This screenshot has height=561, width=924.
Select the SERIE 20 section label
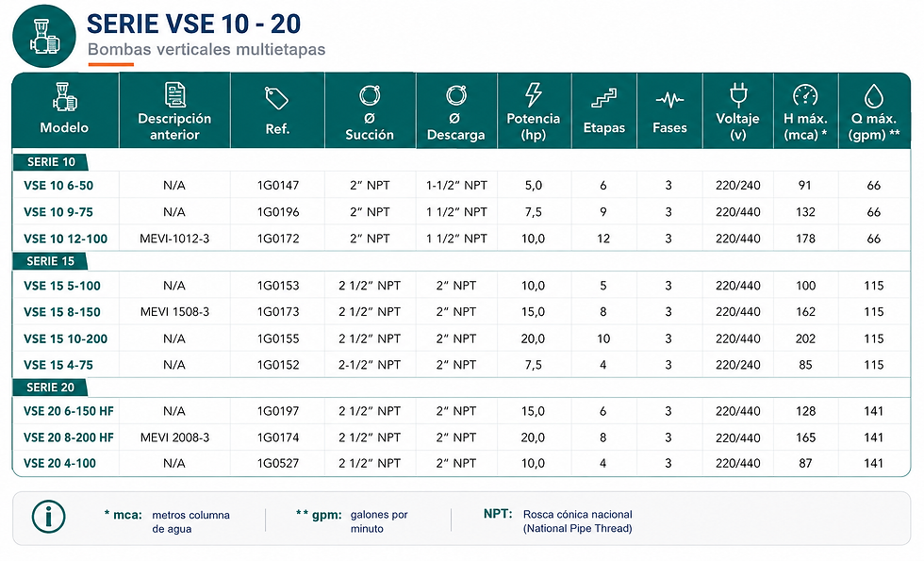click(x=50, y=388)
